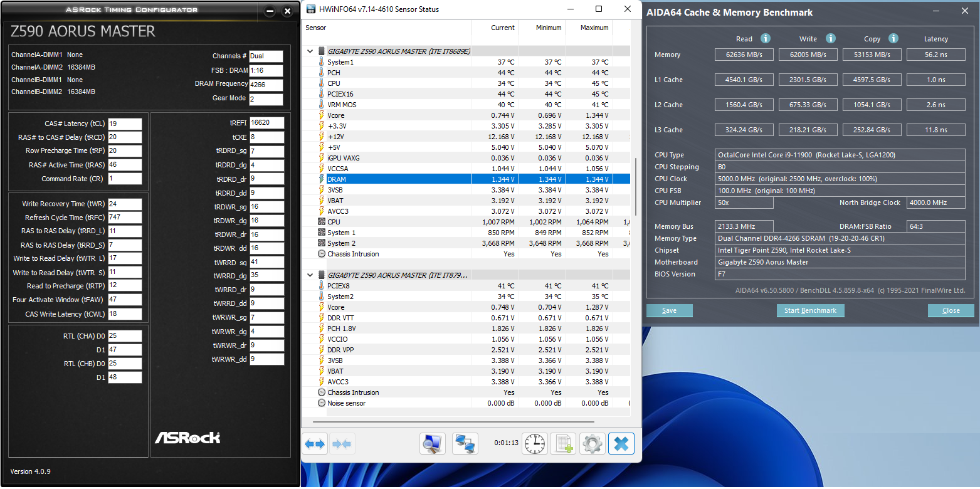Click the Maximum column header in HWiNFO
The height and width of the screenshot is (489, 980).
click(x=589, y=28)
